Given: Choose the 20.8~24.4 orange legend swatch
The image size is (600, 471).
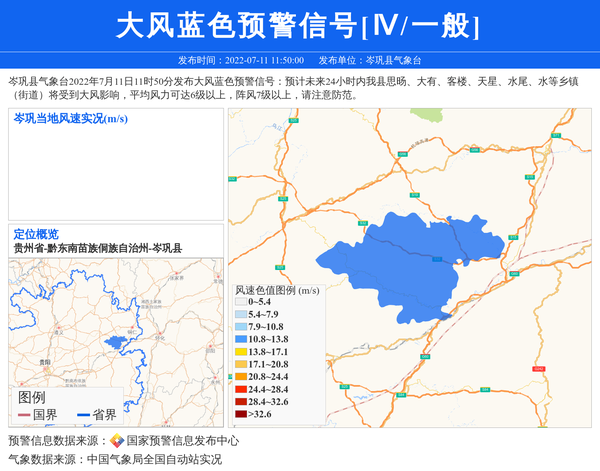Looking at the screenshot, I should [240, 377].
